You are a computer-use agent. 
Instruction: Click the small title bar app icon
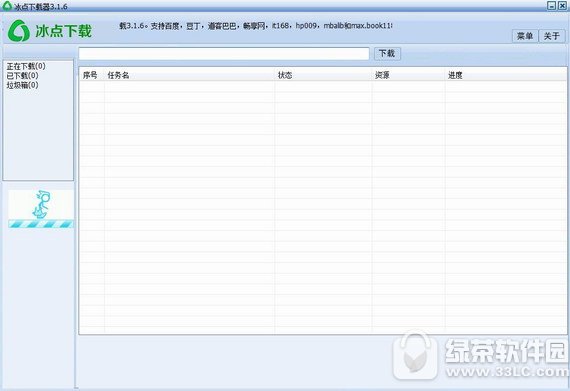(x=7, y=5)
